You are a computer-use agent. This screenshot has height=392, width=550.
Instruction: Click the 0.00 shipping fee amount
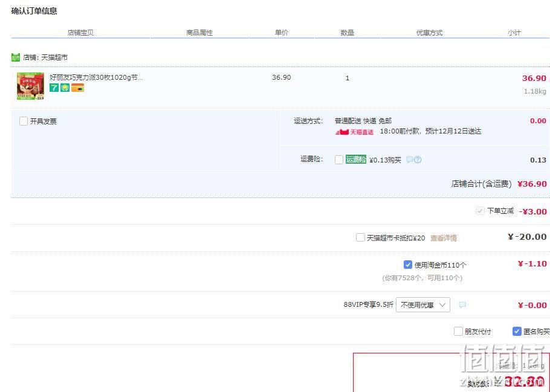click(x=538, y=121)
